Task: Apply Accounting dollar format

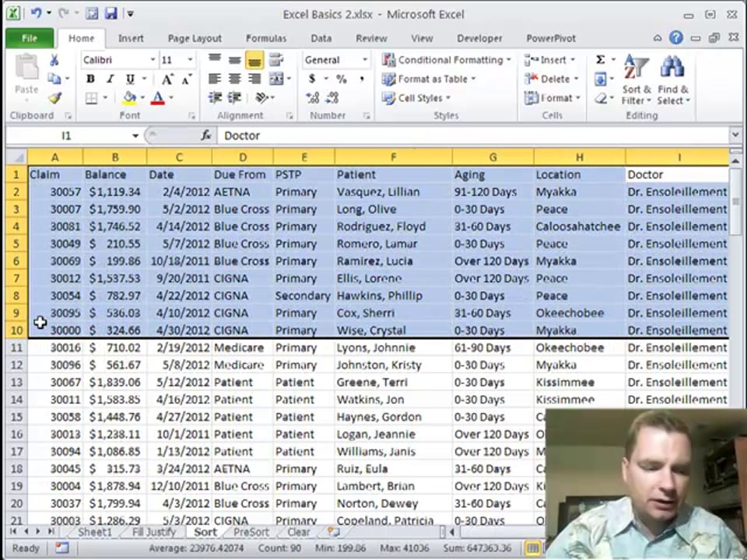Action: (312, 79)
